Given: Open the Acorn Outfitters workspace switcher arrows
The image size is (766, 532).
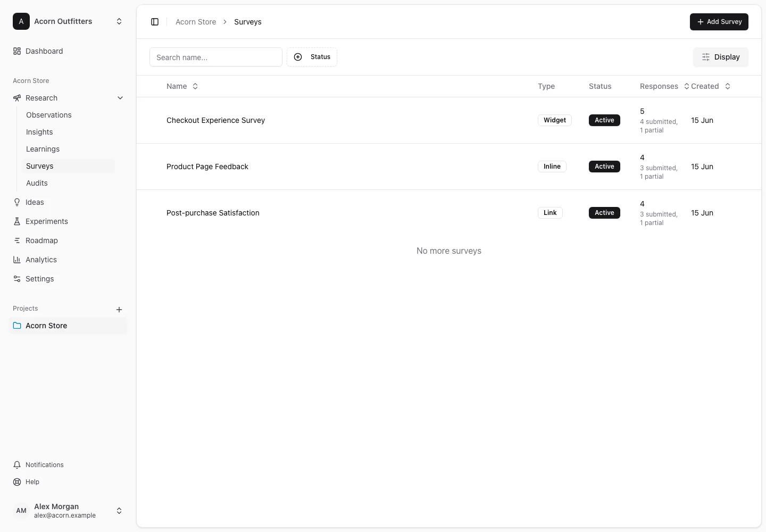Looking at the screenshot, I should [x=119, y=21].
